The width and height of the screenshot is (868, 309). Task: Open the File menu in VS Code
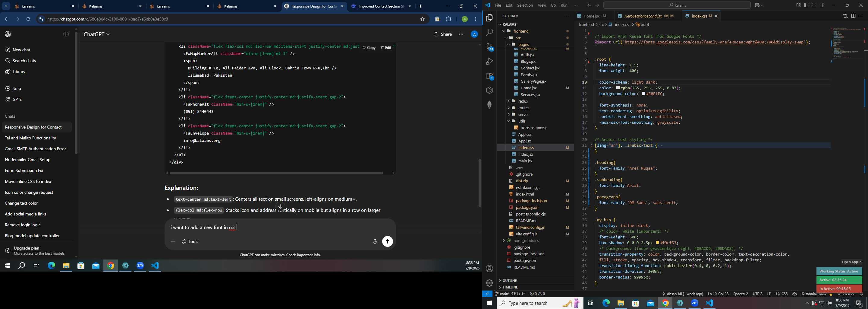[498, 5]
